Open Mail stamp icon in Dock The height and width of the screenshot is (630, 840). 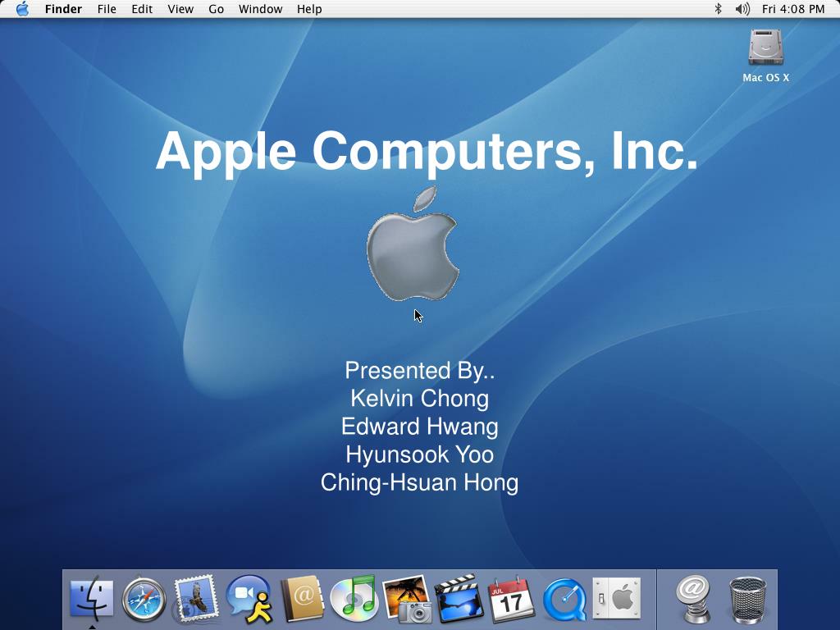195,598
